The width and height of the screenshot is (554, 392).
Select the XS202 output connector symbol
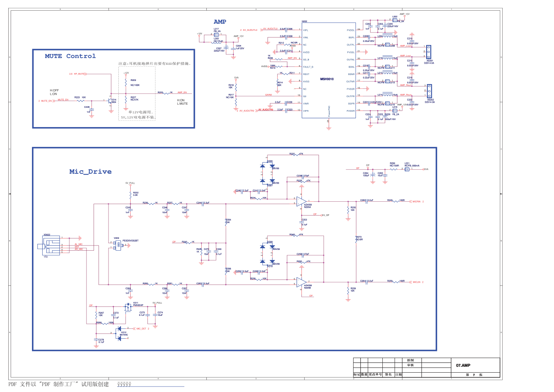click(429, 91)
